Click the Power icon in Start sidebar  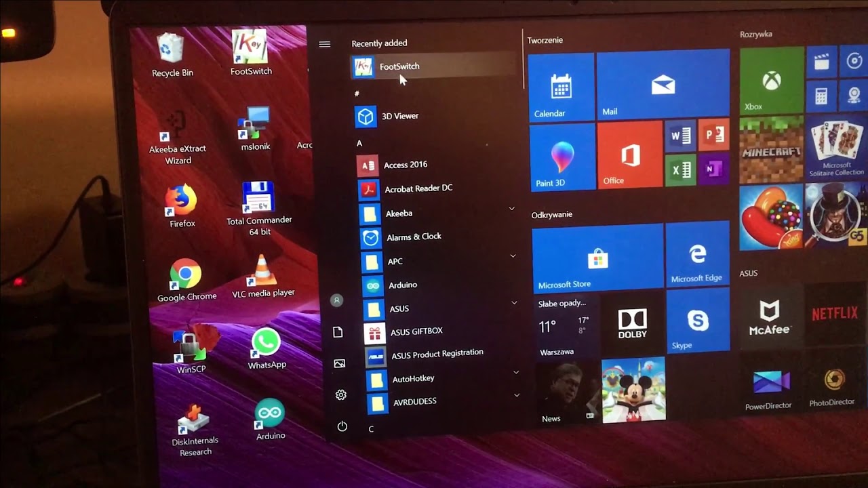pyautogui.click(x=342, y=426)
